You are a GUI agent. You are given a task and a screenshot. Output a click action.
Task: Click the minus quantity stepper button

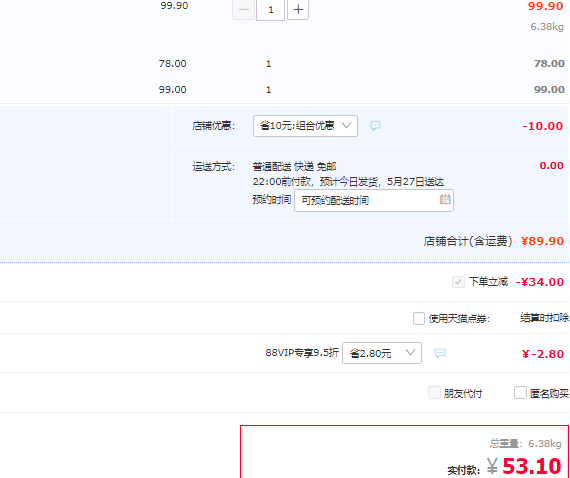click(x=243, y=9)
